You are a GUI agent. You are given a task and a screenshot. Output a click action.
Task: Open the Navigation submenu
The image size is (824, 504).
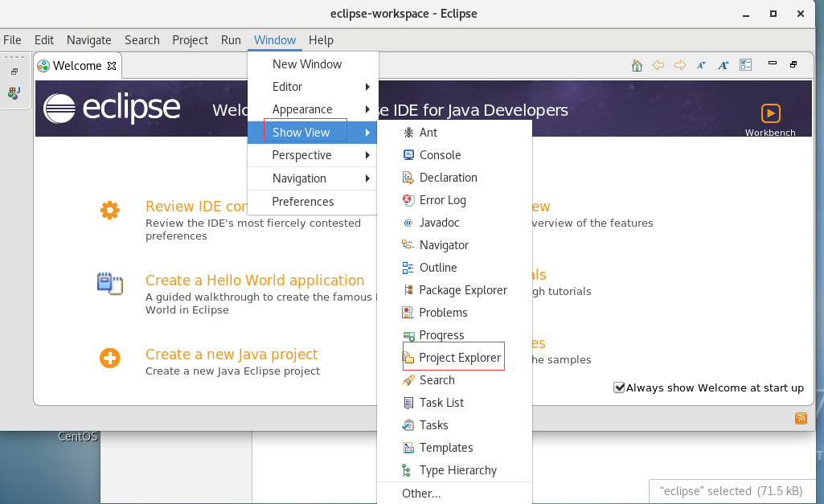tap(314, 178)
